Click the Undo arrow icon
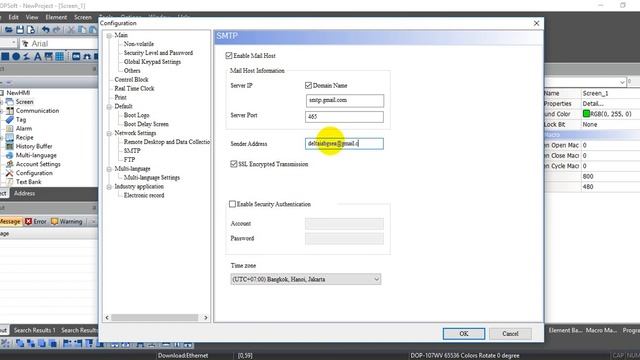Image resolution: width=640 pixels, height=360 pixels. pyautogui.click(x=45, y=30)
